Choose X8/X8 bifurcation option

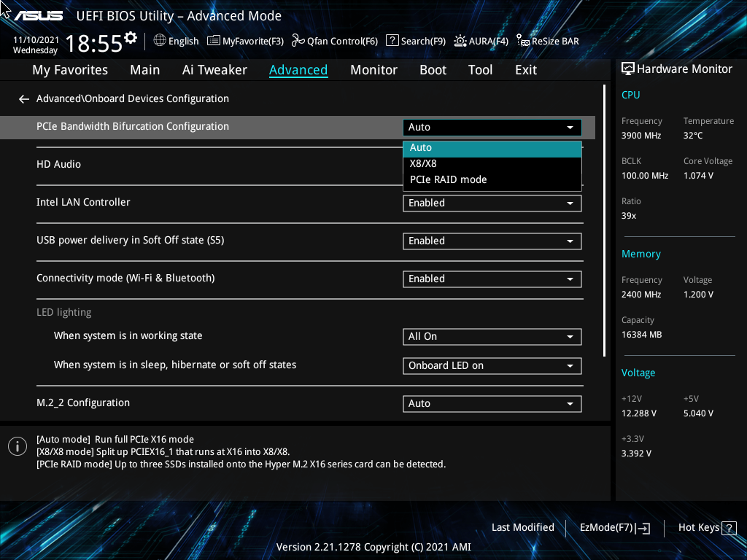click(x=492, y=163)
